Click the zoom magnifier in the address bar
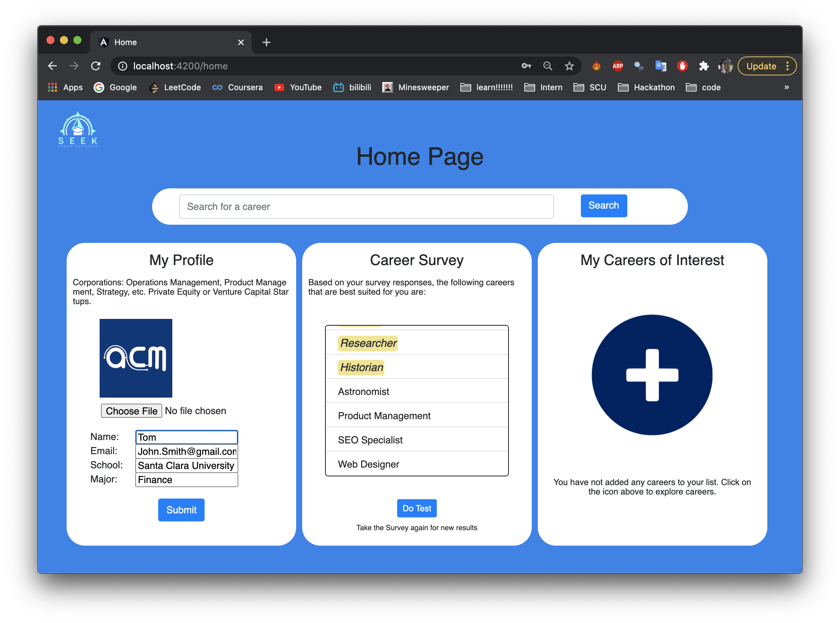Image resolution: width=840 pixels, height=623 pixels. point(548,66)
